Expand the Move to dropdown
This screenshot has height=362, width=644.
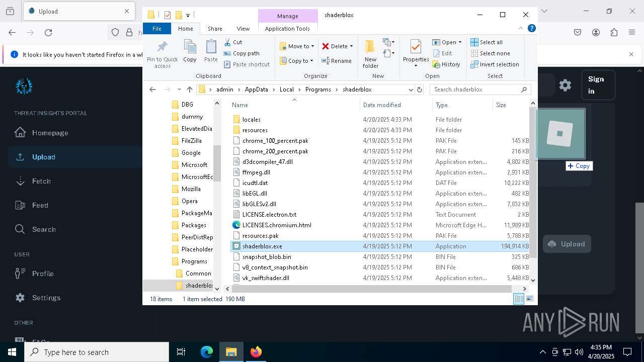click(x=312, y=46)
